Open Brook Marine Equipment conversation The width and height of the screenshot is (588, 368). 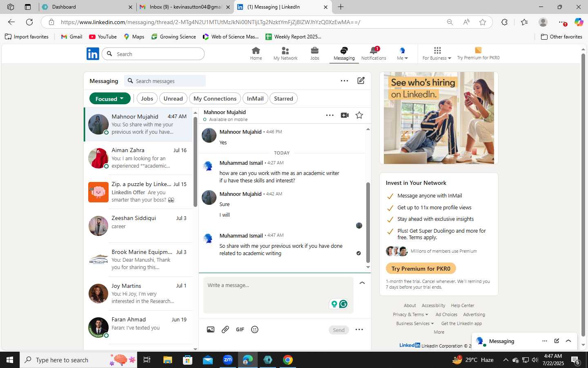pos(138,260)
